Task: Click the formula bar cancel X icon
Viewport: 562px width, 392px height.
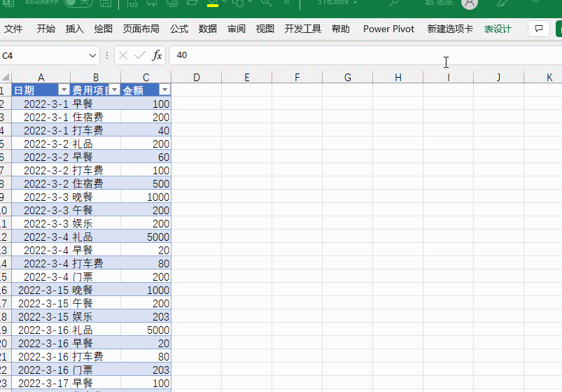Action: pos(123,55)
